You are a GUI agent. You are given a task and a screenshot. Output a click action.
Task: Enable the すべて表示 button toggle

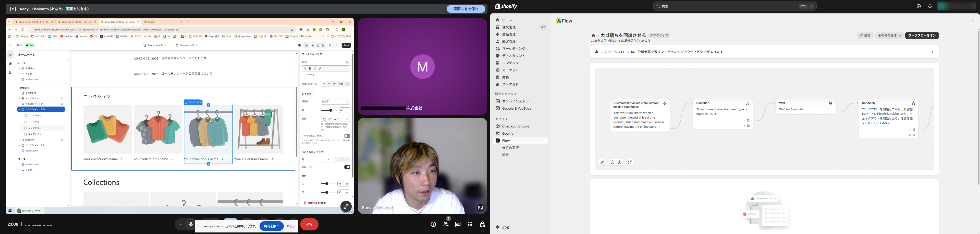(347, 136)
